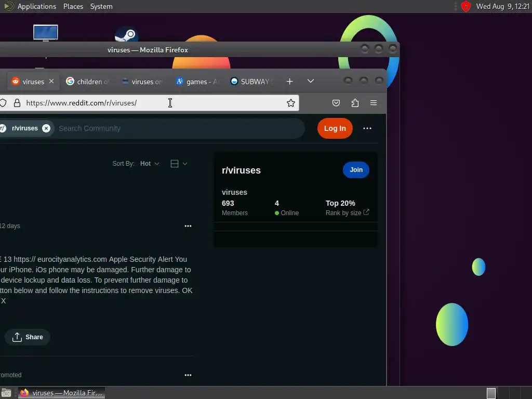The height and width of the screenshot is (399, 532).
Task: Click the computer monitor desktop icon
Action: [46, 33]
